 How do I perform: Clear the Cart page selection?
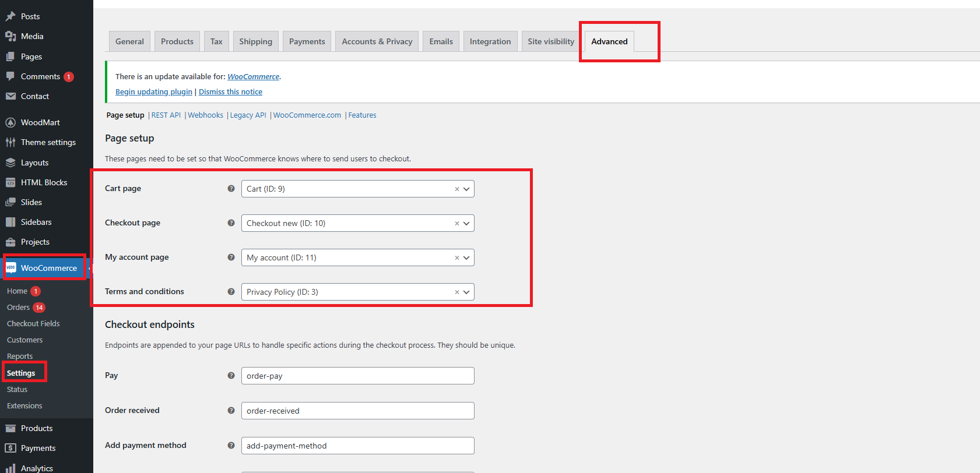[x=457, y=189]
